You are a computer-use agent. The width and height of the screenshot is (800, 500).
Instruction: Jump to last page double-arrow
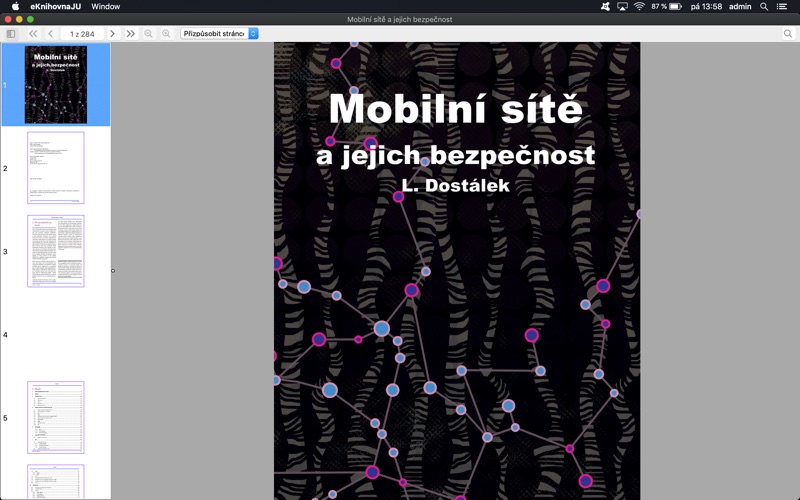[131, 34]
